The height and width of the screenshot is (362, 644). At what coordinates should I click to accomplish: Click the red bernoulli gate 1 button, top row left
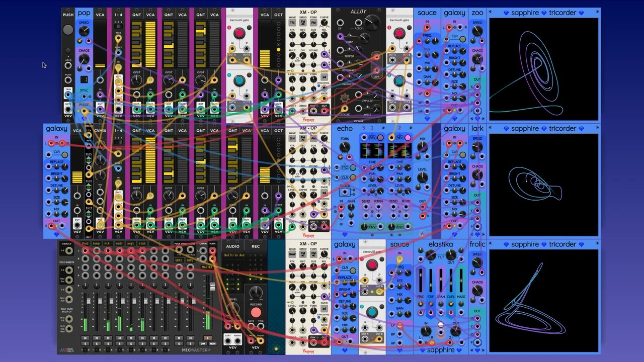pos(239,34)
